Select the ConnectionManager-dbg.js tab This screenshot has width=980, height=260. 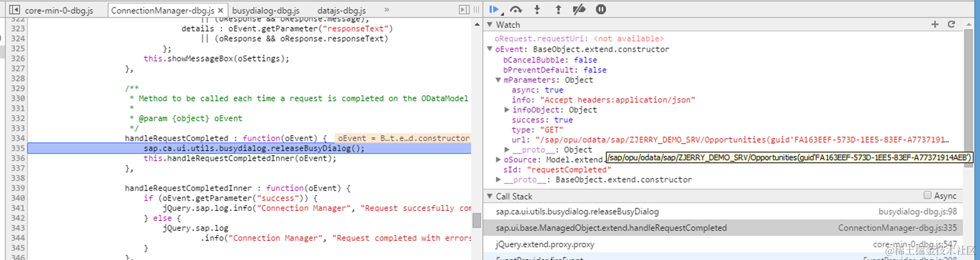[x=163, y=10]
